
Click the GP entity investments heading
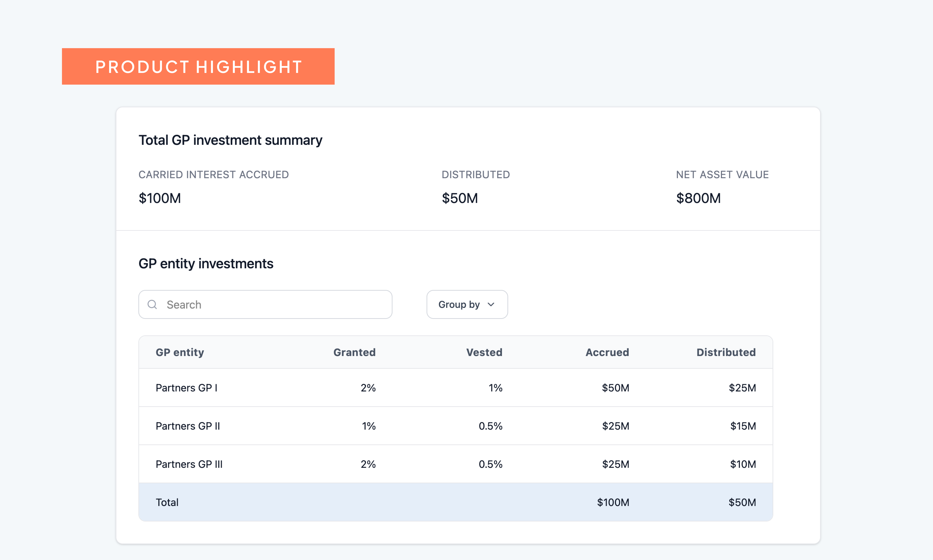[206, 263]
